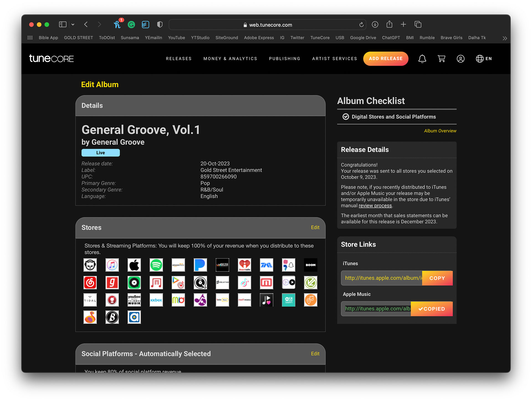Click the BOOM store icon
532x401 pixels.
coord(311,265)
